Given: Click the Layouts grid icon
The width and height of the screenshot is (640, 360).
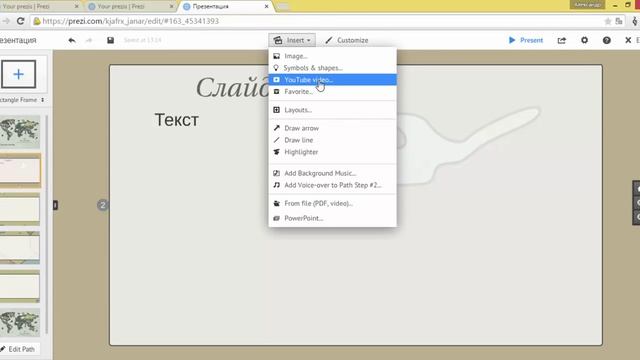Looking at the screenshot, I should coord(276,110).
